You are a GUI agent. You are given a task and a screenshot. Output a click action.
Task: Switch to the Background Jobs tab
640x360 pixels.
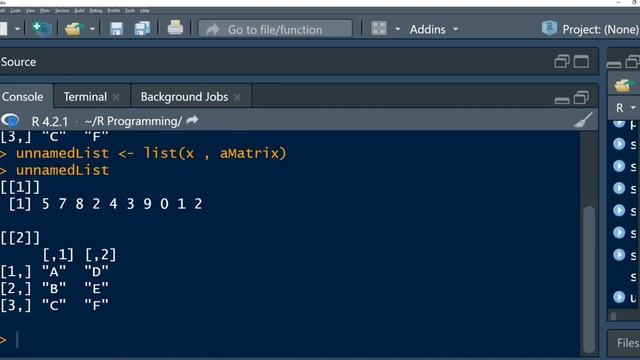184,97
